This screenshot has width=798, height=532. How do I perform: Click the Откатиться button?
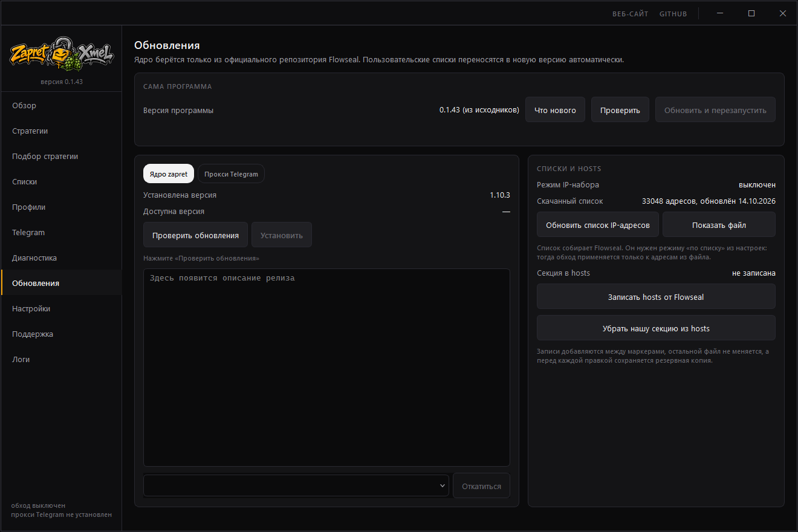[x=481, y=485]
